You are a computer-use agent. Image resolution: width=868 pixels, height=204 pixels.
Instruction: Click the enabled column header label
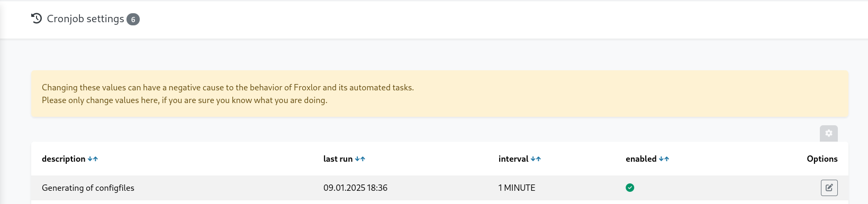click(x=641, y=159)
